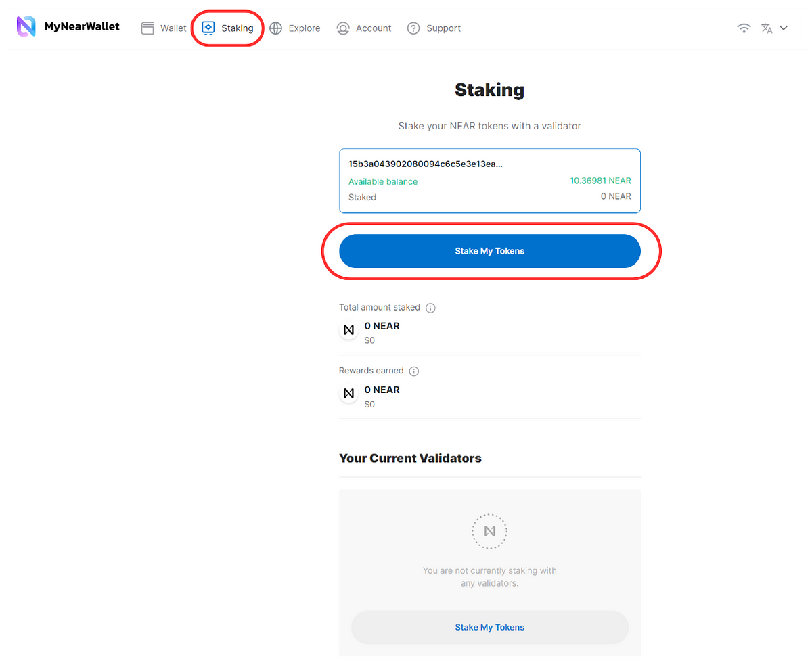This screenshot has height=663, width=812.
Task: Show info for Total amount staked
Action: pyautogui.click(x=430, y=308)
